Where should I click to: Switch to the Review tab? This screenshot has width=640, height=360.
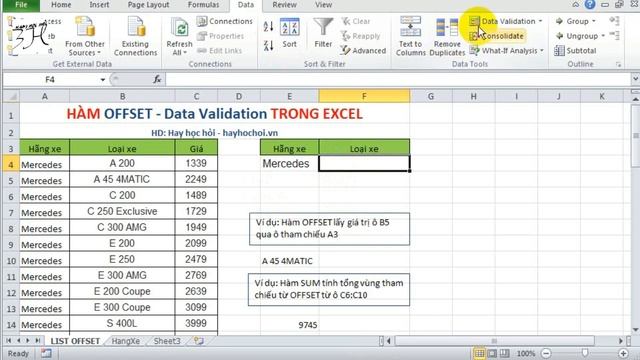284,5
